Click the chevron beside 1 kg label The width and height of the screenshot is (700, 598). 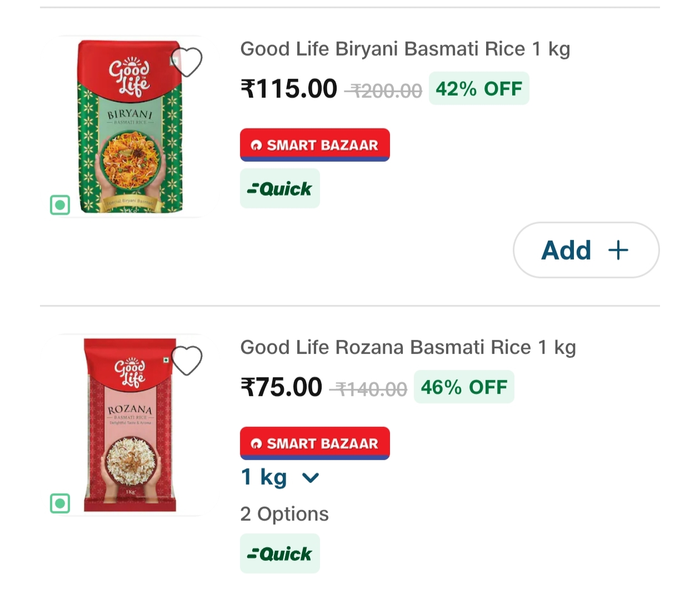pos(311,477)
